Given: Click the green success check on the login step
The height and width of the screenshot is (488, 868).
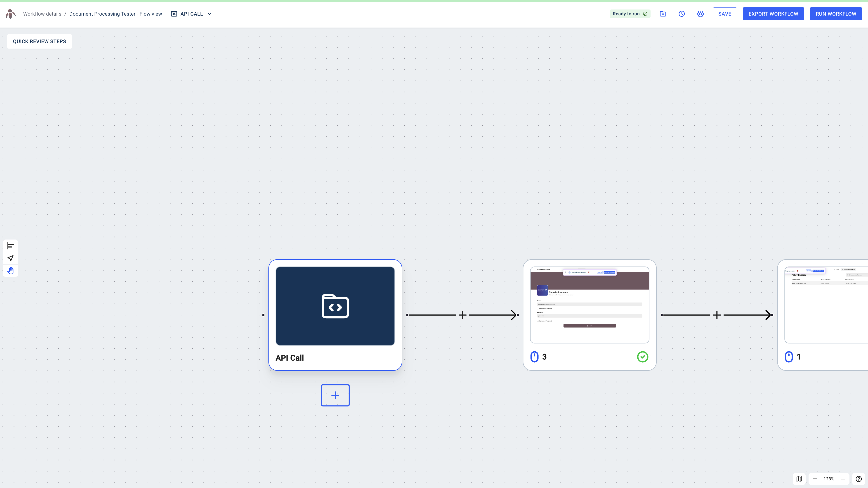Looking at the screenshot, I should [643, 357].
